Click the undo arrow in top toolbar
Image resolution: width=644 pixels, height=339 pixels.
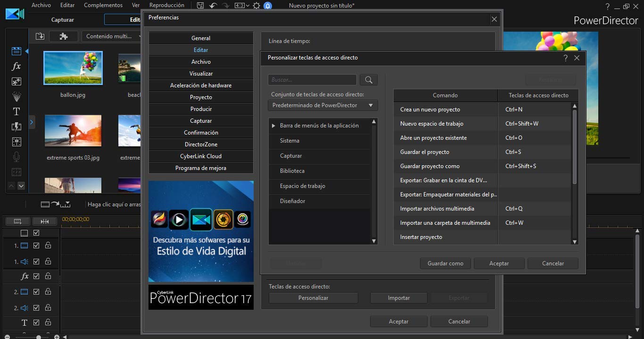click(213, 6)
